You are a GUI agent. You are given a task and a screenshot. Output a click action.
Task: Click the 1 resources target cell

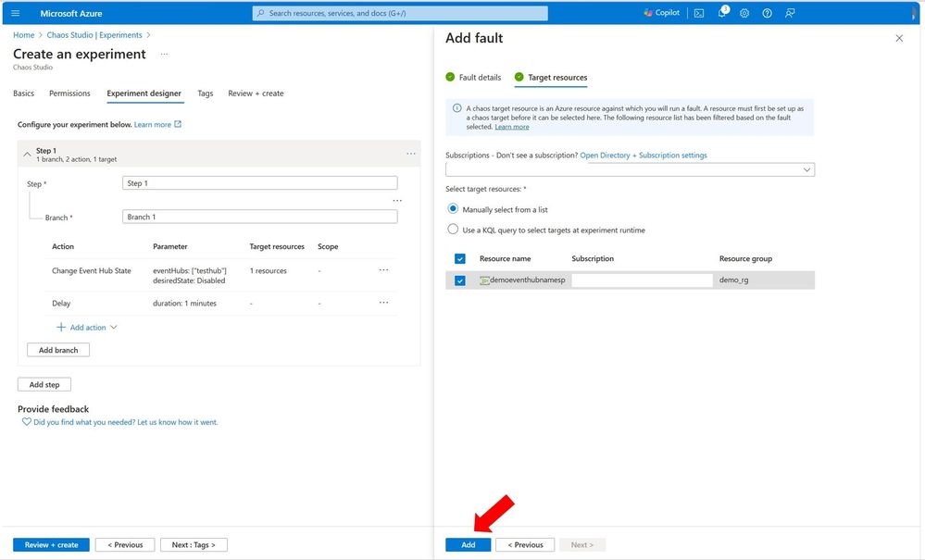coord(268,270)
